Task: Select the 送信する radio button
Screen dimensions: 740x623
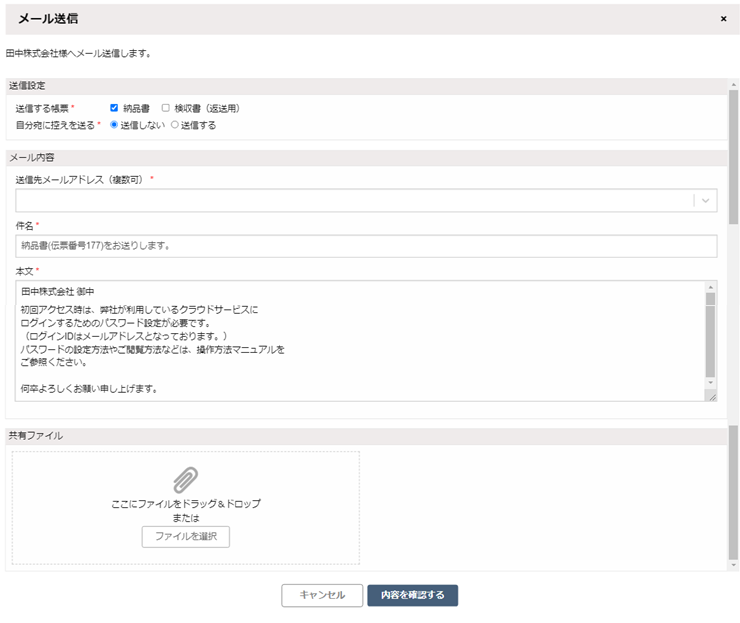Action: coord(175,125)
